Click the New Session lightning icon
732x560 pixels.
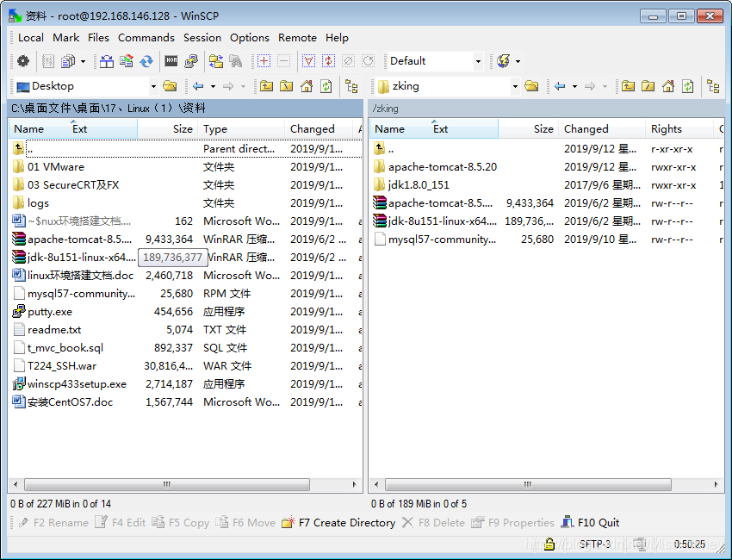pos(503,61)
